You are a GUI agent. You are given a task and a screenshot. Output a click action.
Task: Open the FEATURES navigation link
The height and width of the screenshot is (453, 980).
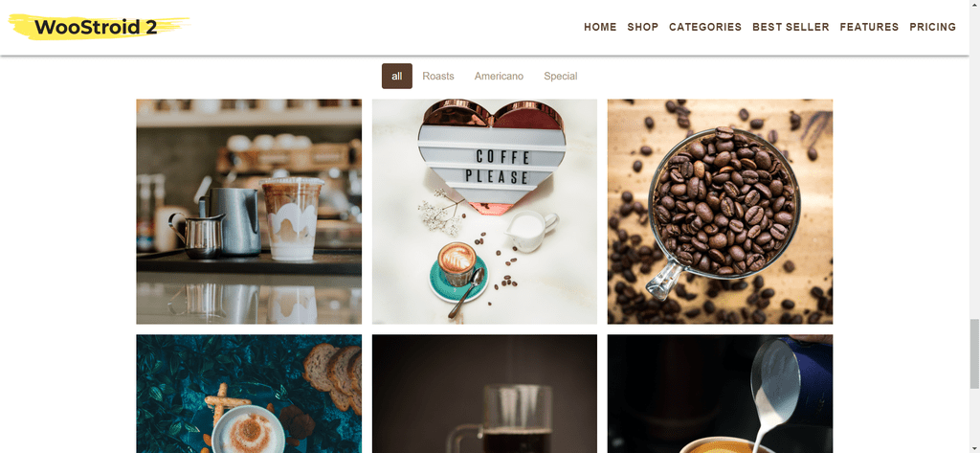[869, 27]
